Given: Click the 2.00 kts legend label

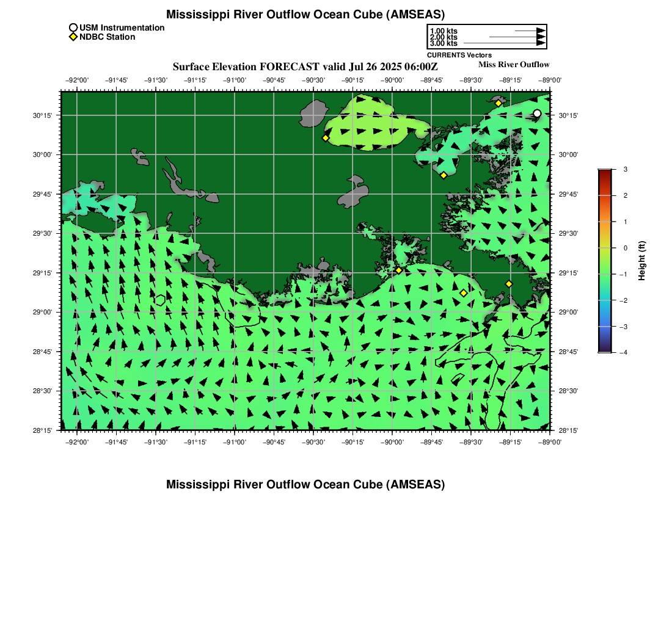Looking at the screenshot, I should (444, 37).
